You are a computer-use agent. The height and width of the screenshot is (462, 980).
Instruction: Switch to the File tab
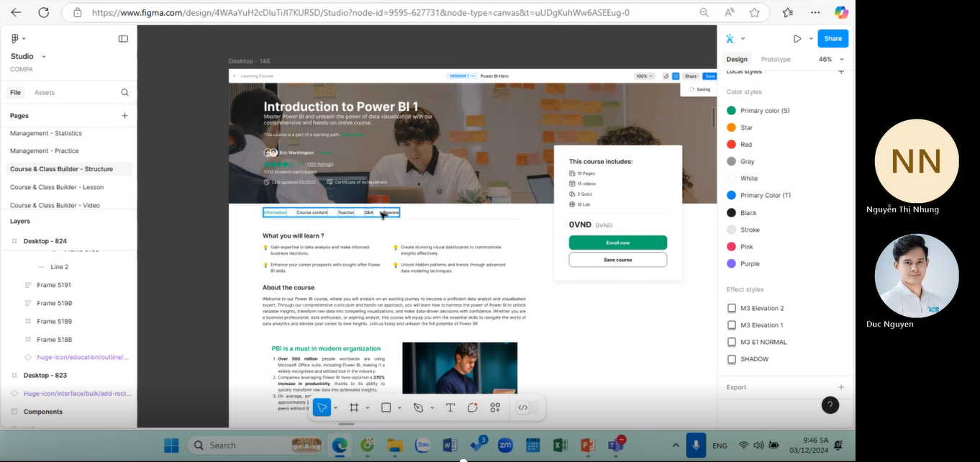click(15, 92)
